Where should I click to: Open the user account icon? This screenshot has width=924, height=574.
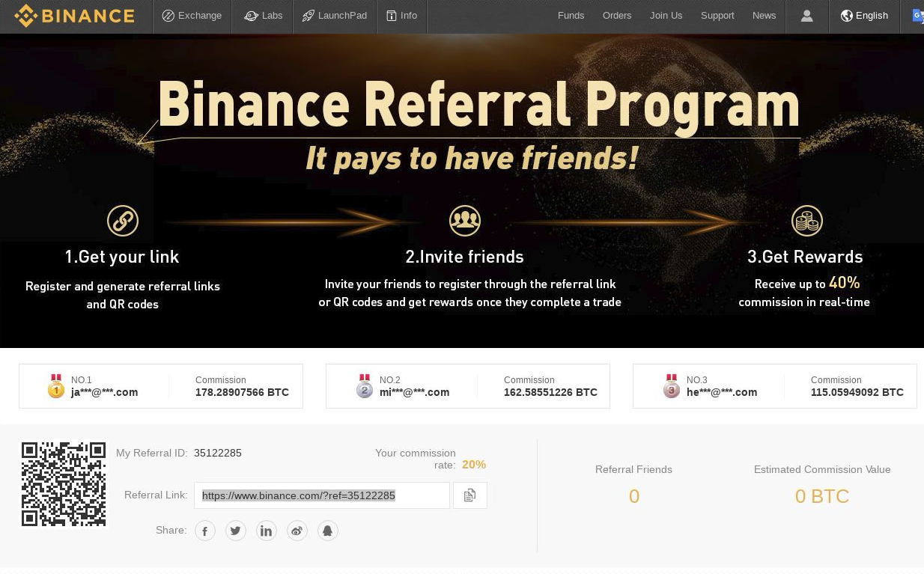tap(806, 16)
